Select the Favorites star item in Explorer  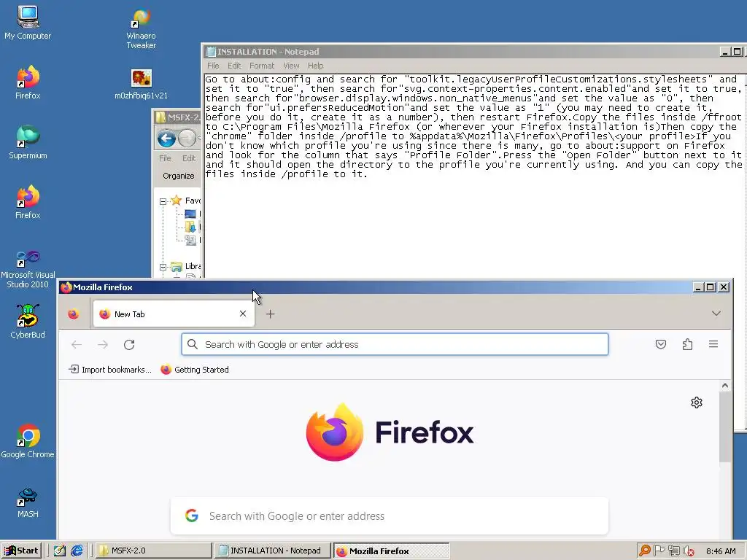[x=186, y=201]
